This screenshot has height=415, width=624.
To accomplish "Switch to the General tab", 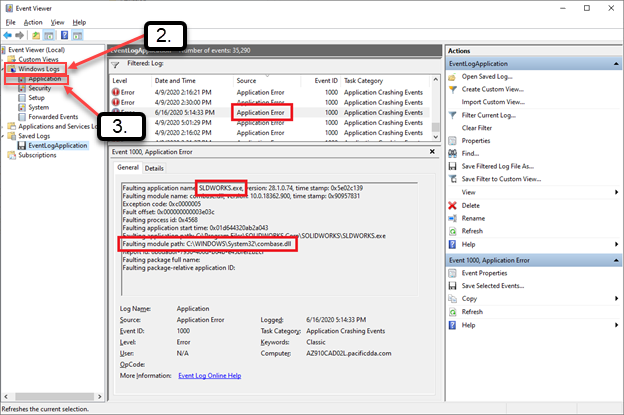I will (x=128, y=168).
